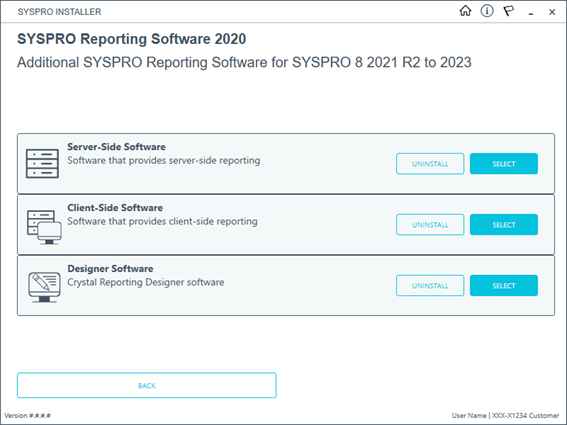Click the Client-Side Software heading

tap(115, 208)
